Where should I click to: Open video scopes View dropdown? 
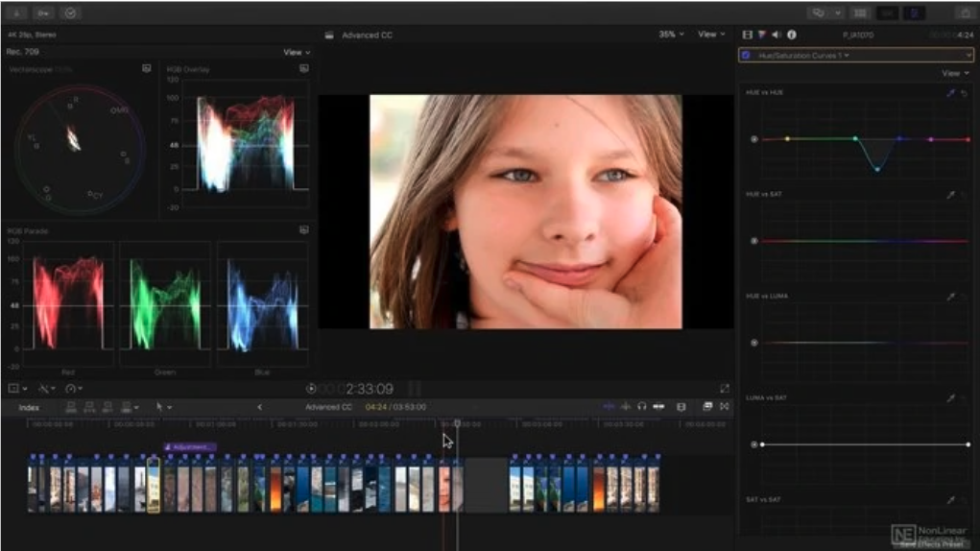pos(297,53)
